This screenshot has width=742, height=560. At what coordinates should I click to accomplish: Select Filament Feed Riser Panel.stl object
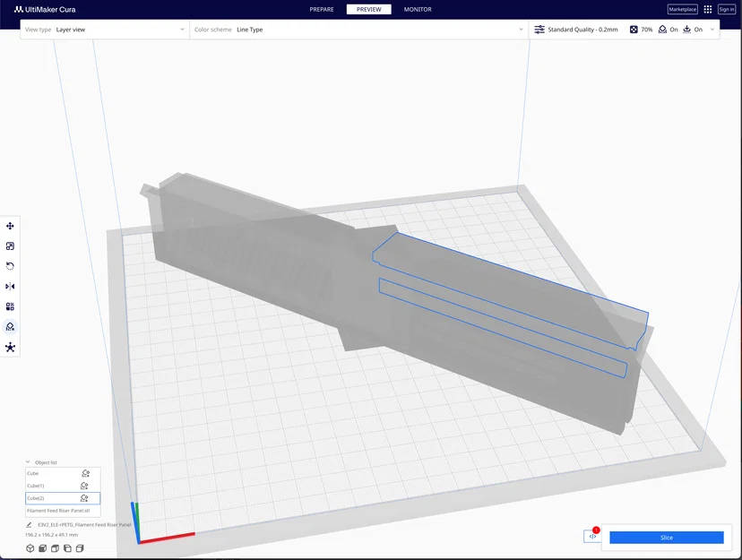(63, 511)
